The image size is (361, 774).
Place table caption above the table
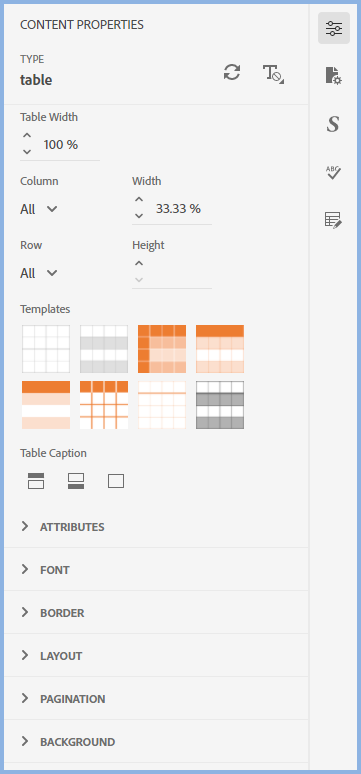click(36, 481)
